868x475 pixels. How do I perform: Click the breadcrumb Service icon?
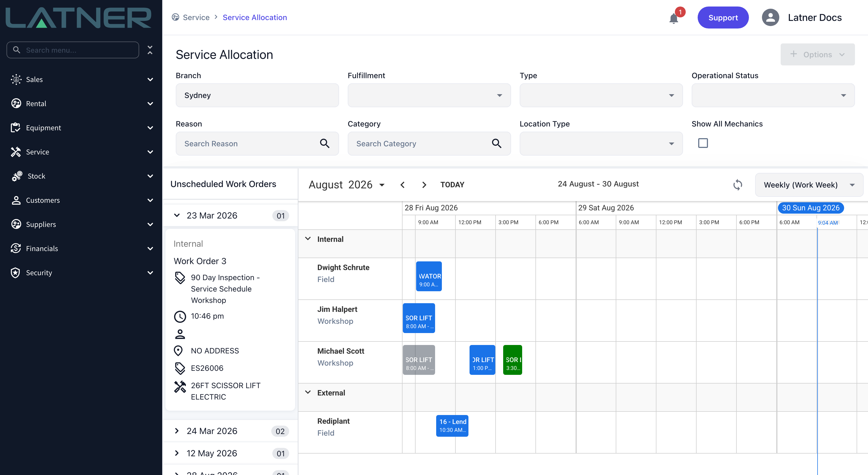point(175,17)
